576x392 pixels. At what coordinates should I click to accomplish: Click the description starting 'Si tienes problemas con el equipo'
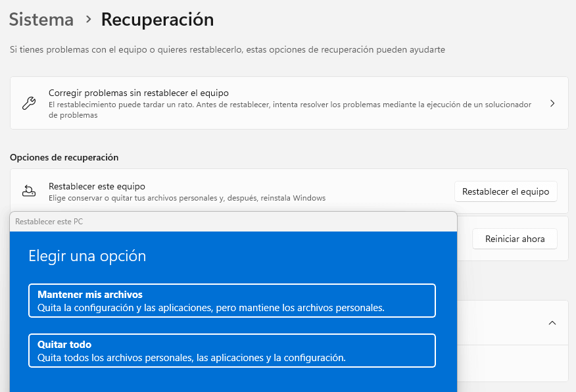tap(228, 49)
